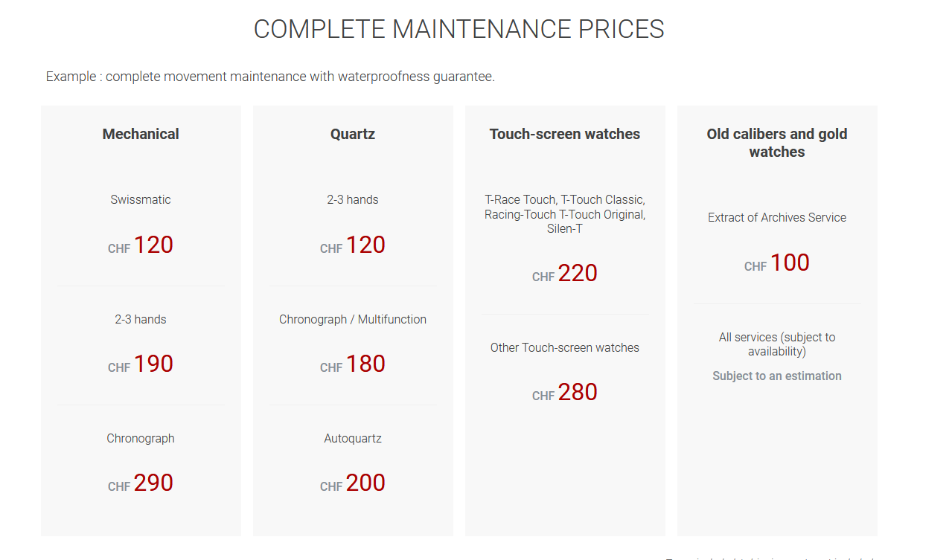
Task: Click the Mechanical Chronograph CHF 290 price
Action: [141, 483]
